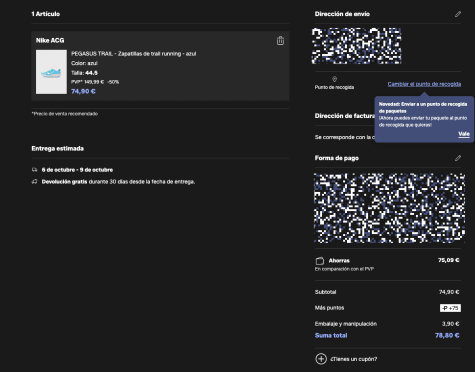Click the Más puntos label

click(329, 308)
